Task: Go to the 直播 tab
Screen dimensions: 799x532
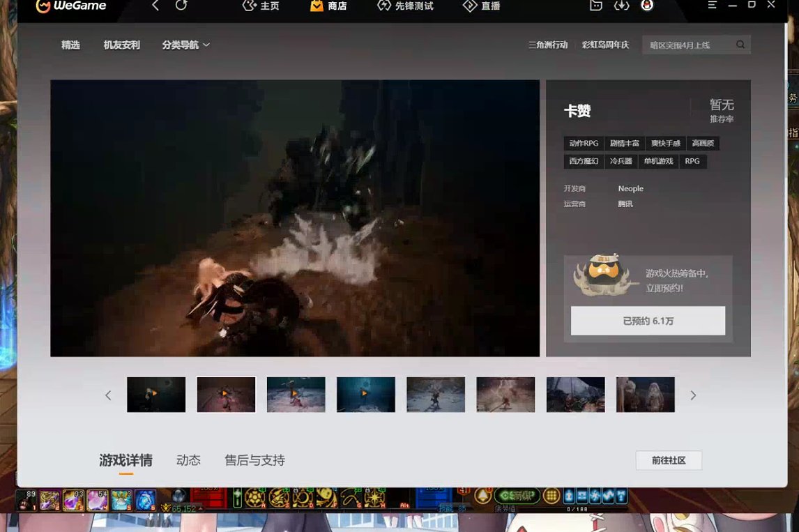Action: pos(482,6)
